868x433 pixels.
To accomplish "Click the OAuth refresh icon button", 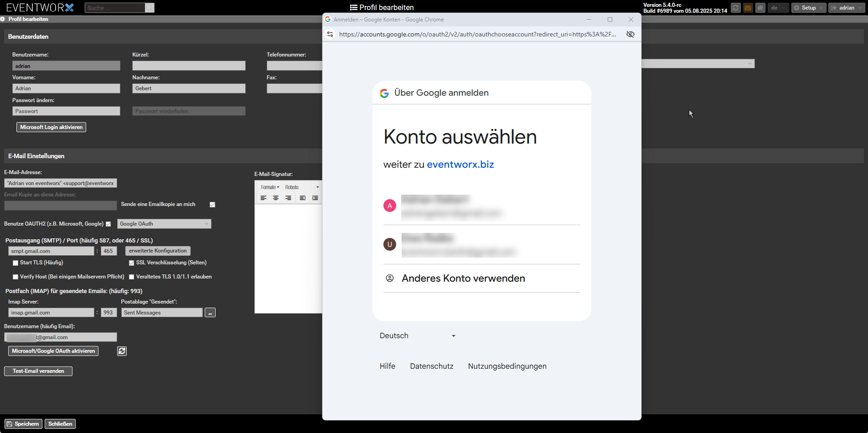I will point(122,351).
